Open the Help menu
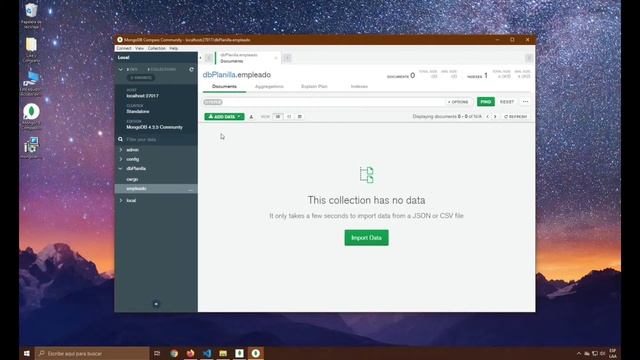Screen dimensions: 640x360 174,48
